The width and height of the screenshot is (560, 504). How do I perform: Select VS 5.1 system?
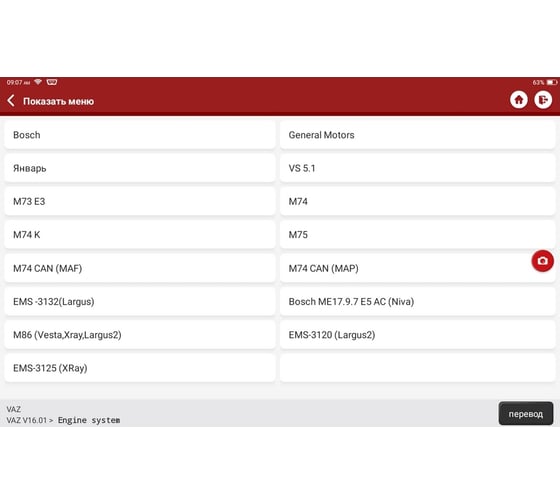(417, 168)
